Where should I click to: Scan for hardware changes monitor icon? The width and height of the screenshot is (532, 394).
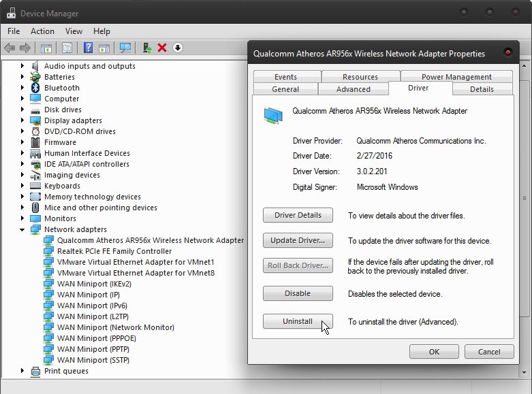[x=125, y=48]
